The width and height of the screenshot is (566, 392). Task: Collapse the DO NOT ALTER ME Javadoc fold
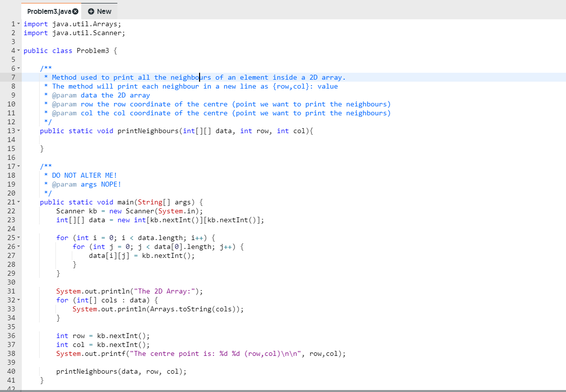click(x=17, y=166)
